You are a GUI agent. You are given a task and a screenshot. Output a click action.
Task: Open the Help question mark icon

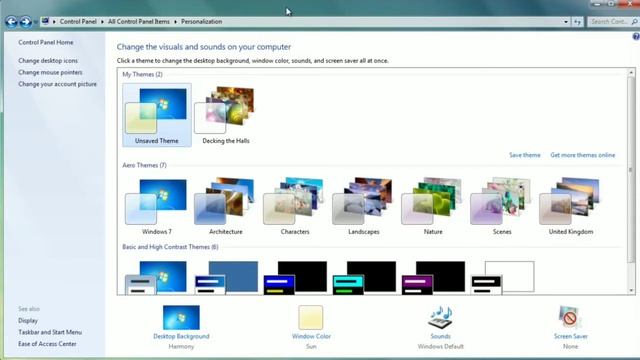click(636, 37)
